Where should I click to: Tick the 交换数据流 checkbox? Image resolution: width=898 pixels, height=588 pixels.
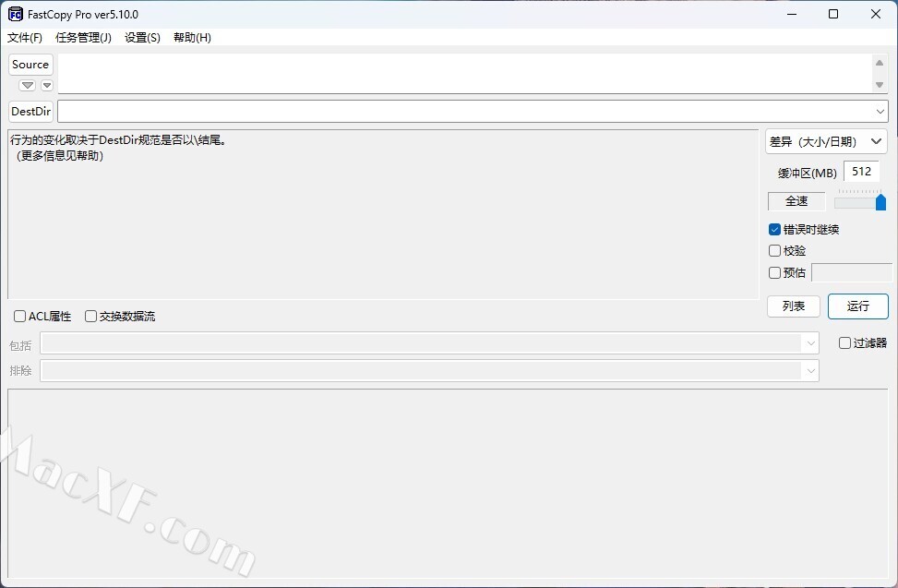pos(90,316)
